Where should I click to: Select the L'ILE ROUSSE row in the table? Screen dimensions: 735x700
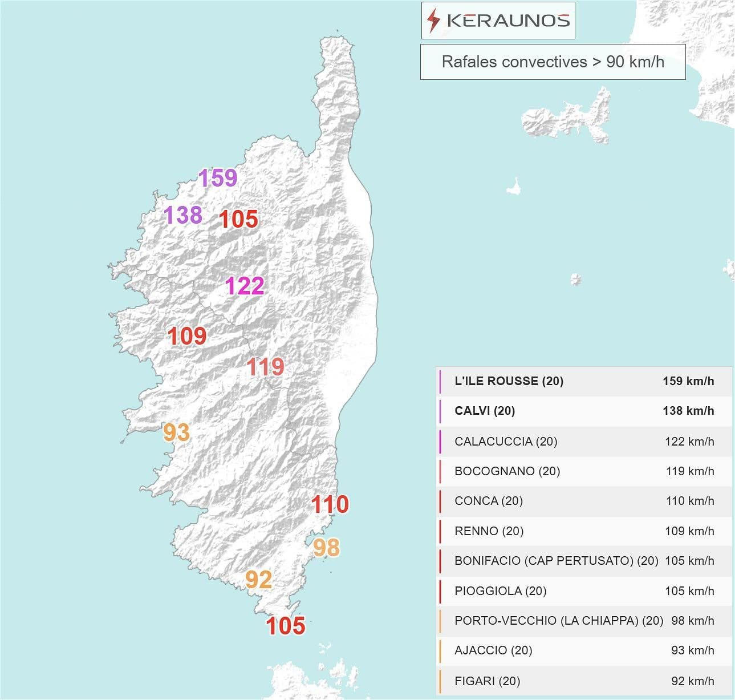click(584, 381)
